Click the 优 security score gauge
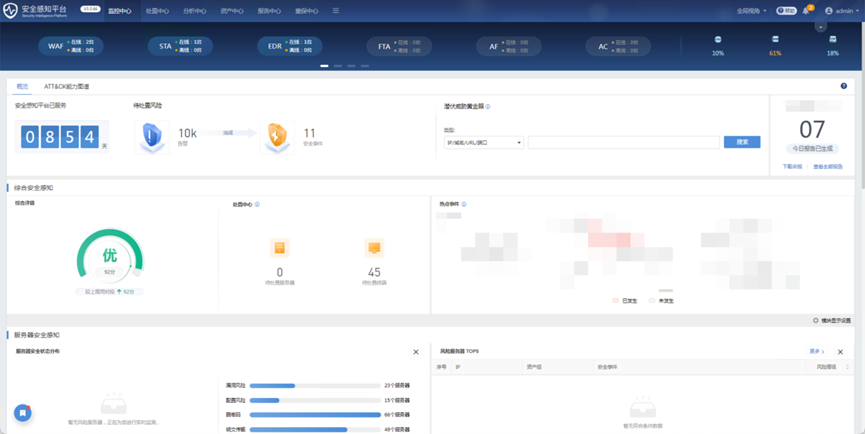This screenshot has height=434, width=865. (110, 255)
